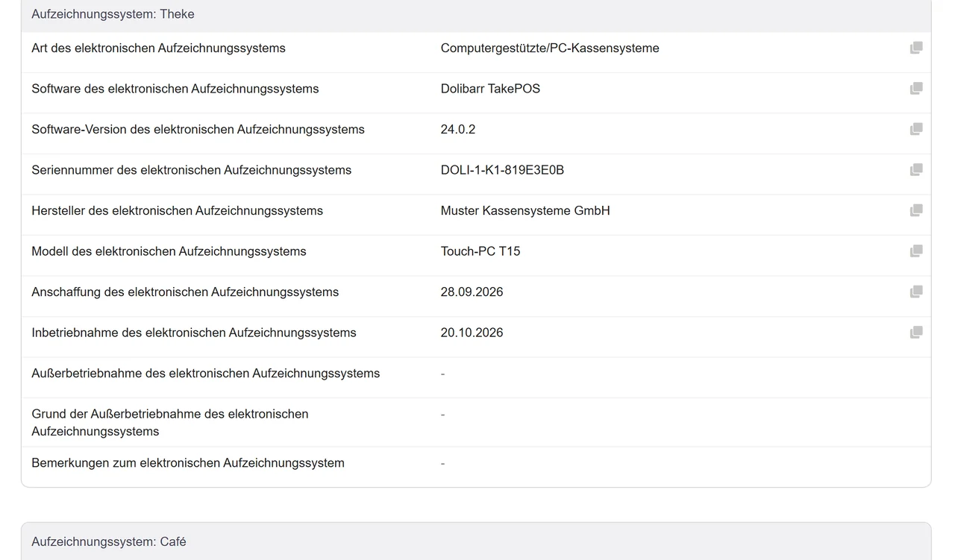The width and height of the screenshot is (955, 560).
Task: Copy the Anschaffung date 28.09.2026
Action: click(x=916, y=292)
